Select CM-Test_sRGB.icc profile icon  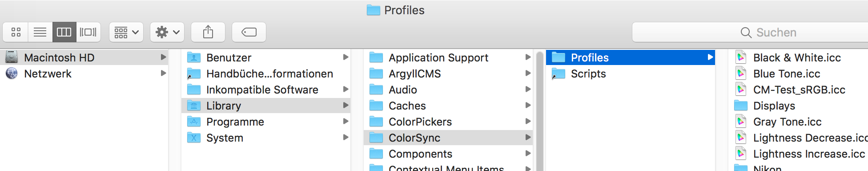[x=741, y=89]
